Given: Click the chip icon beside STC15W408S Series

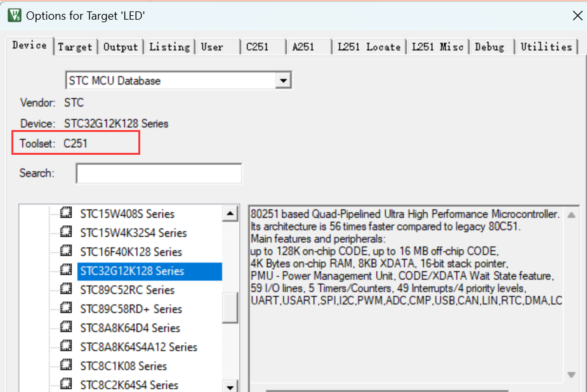Looking at the screenshot, I should click(66, 213).
